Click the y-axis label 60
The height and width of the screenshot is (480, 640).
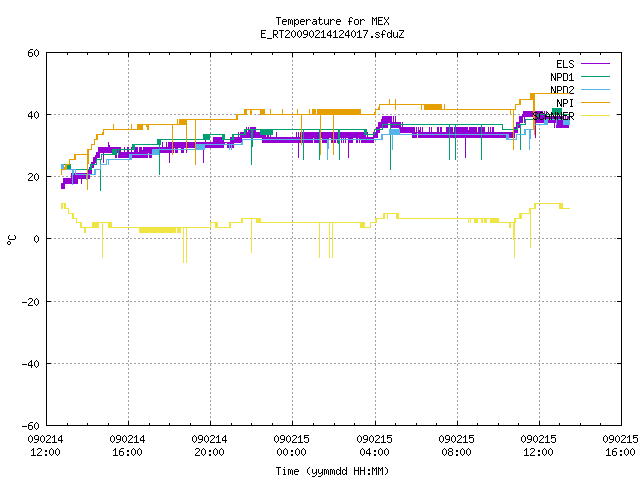click(33, 53)
